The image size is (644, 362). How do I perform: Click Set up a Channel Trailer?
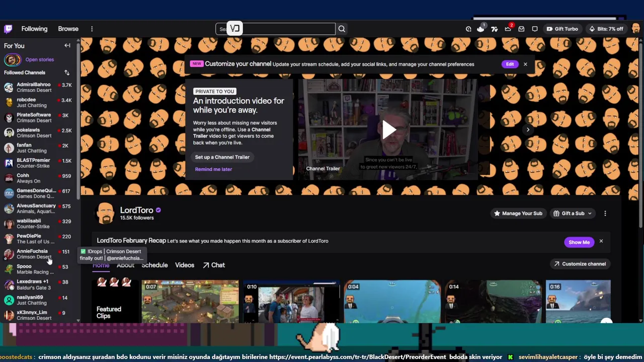click(222, 157)
